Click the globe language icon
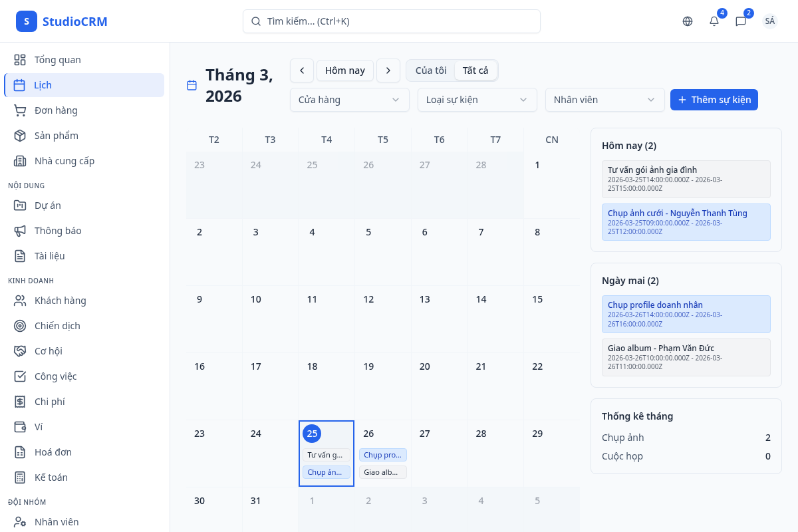This screenshot has width=798, height=532. click(688, 21)
